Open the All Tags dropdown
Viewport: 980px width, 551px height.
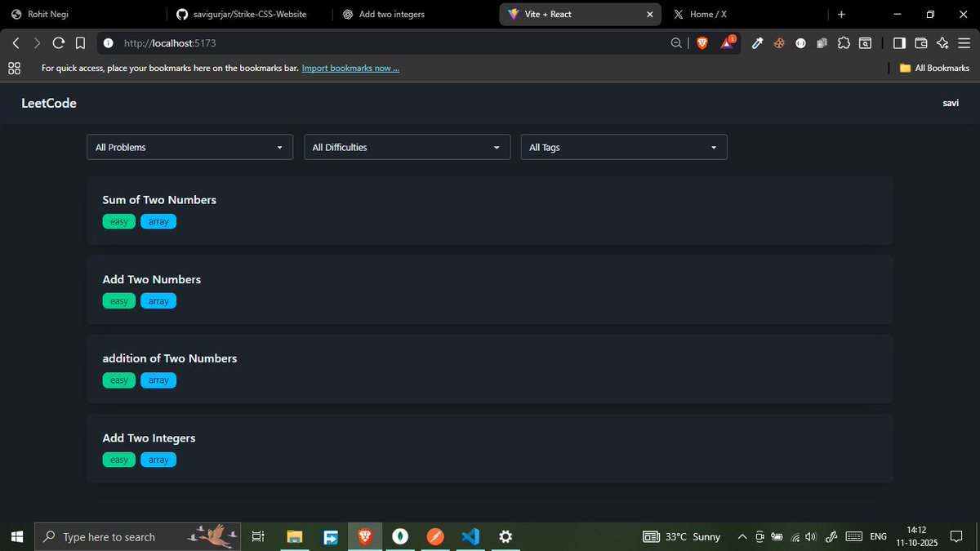tap(623, 147)
